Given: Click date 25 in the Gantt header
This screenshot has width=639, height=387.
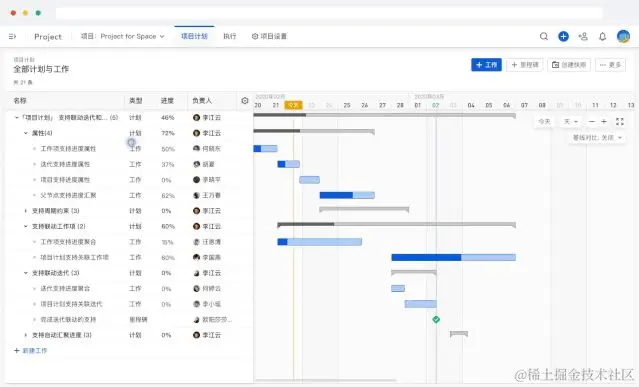Looking at the screenshot, I should point(347,105).
